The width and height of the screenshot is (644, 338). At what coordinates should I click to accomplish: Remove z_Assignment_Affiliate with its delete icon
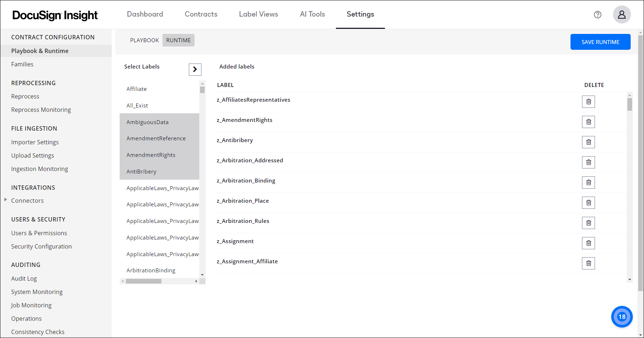(x=588, y=263)
